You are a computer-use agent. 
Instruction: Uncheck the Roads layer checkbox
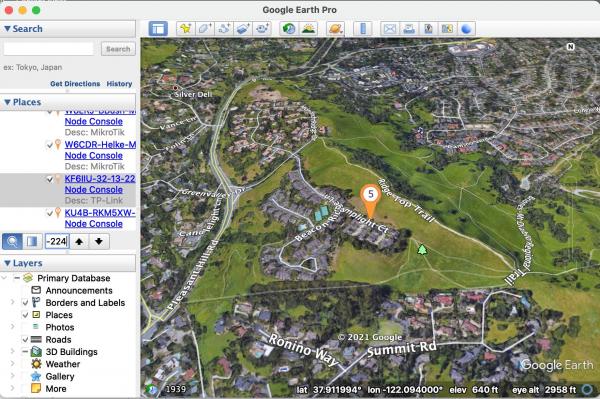click(x=25, y=339)
